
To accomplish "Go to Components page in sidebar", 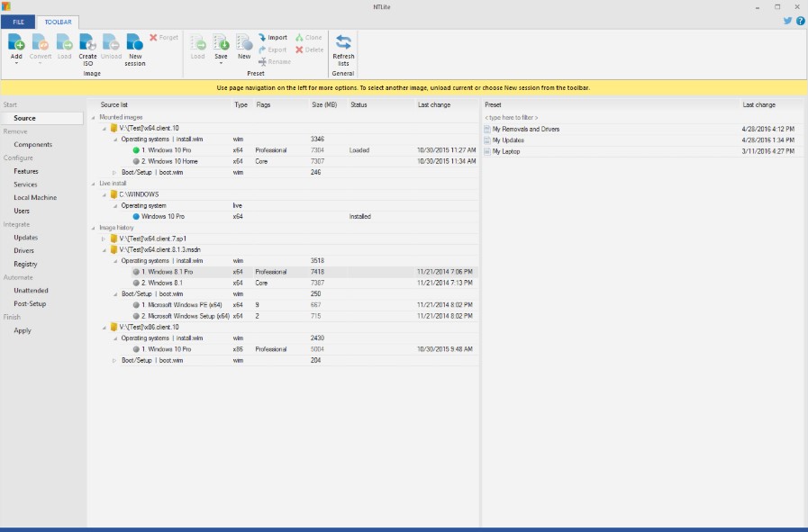I will pyautogui.click(x=32, y=144).
